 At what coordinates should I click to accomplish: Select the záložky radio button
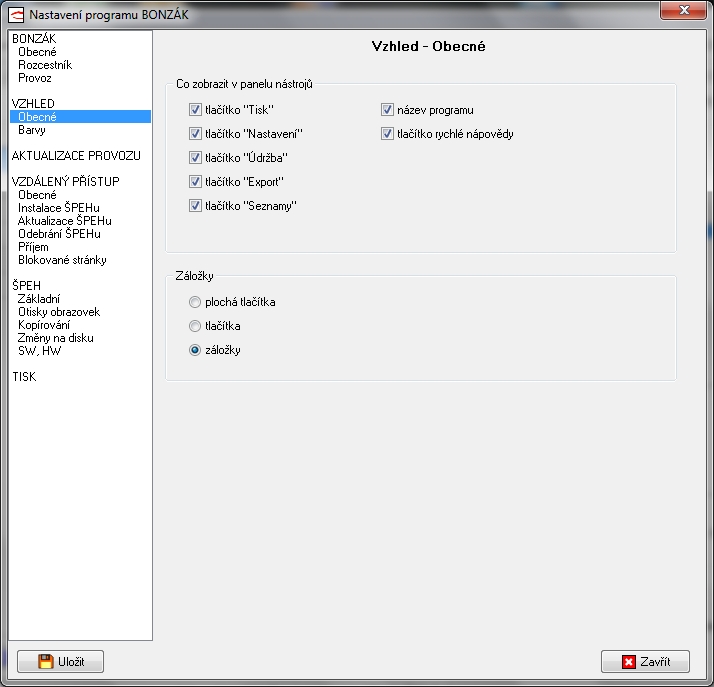(195, 350)
